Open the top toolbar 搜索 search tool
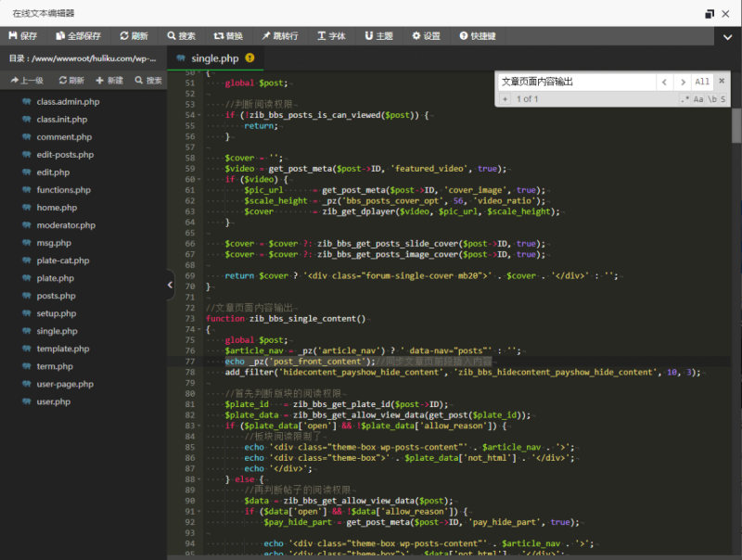 181,36
